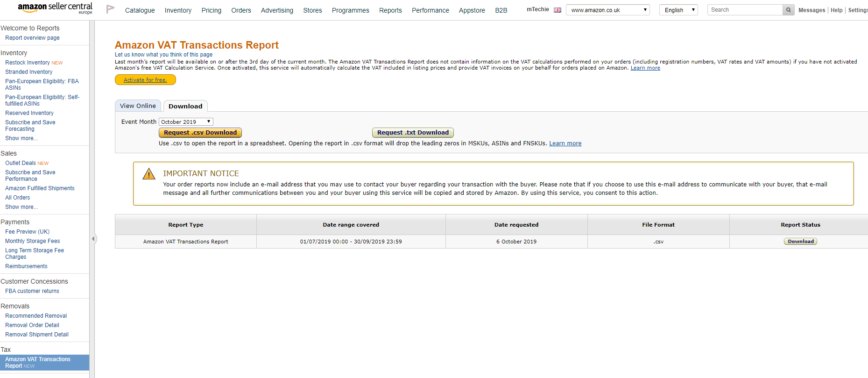Open the Messages link in header
The height and width of the screenshot is (378, 868).
(812, 10)
